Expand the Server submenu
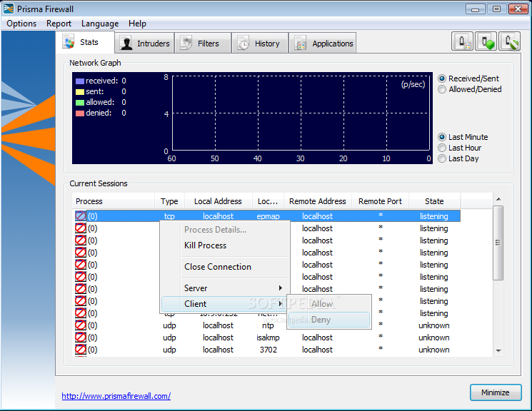 tap(225, 288)
